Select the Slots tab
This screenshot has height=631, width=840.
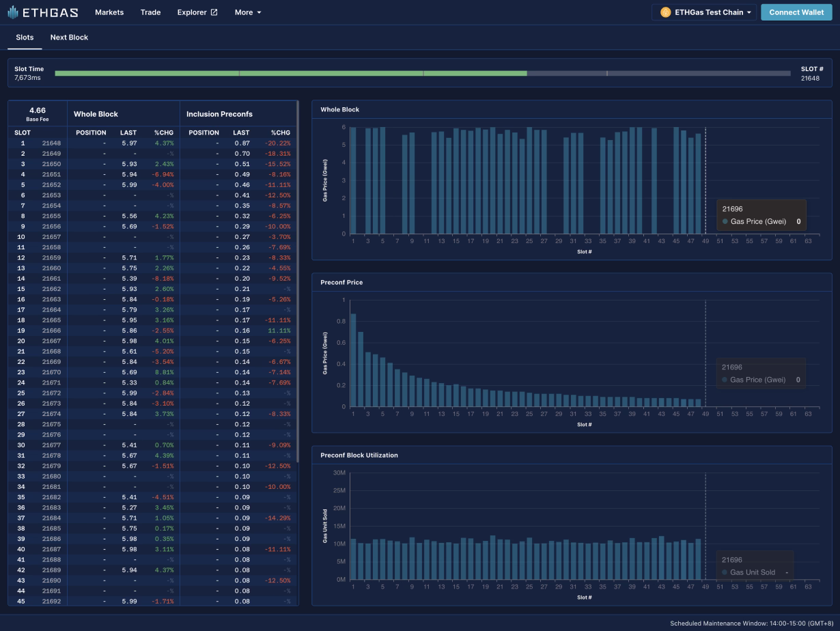[x=25, y=38]
